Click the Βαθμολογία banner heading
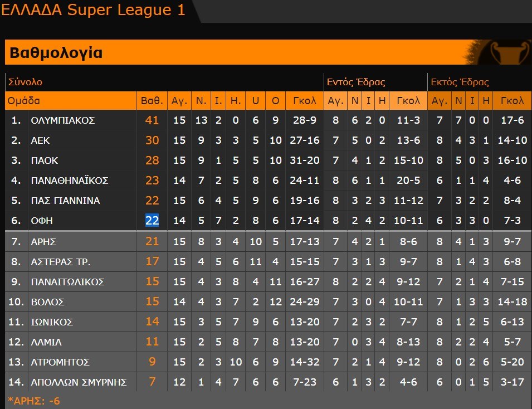The image size is (532, 409). (56, 53)
